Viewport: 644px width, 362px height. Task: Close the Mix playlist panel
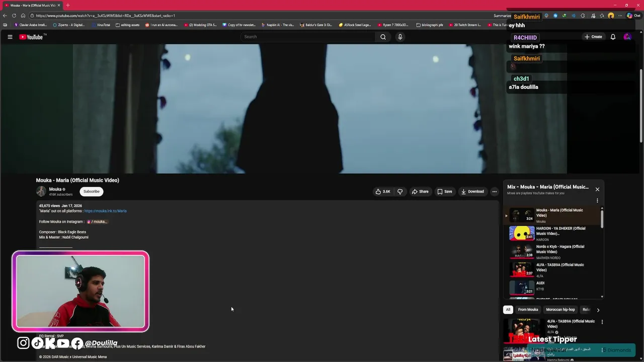click(597, 189)
